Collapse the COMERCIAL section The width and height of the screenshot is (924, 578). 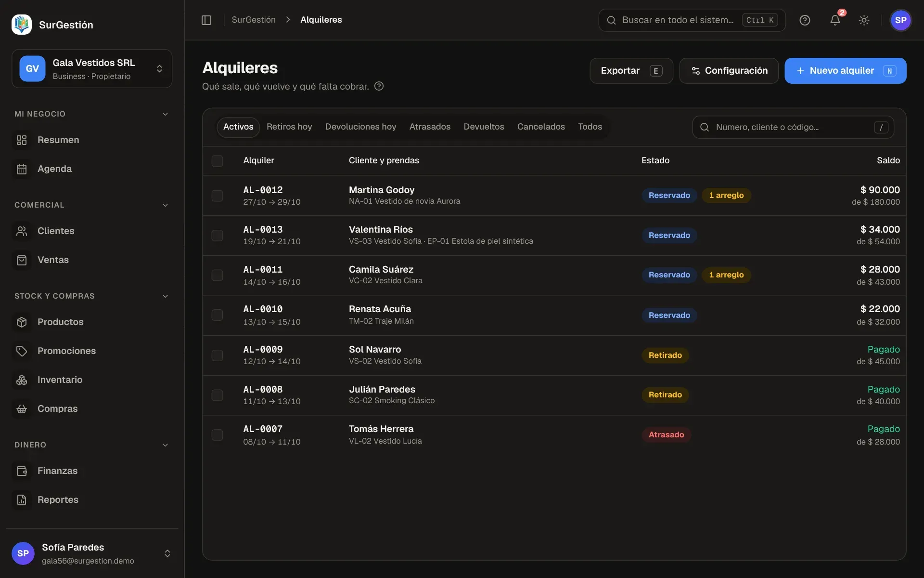92,205
